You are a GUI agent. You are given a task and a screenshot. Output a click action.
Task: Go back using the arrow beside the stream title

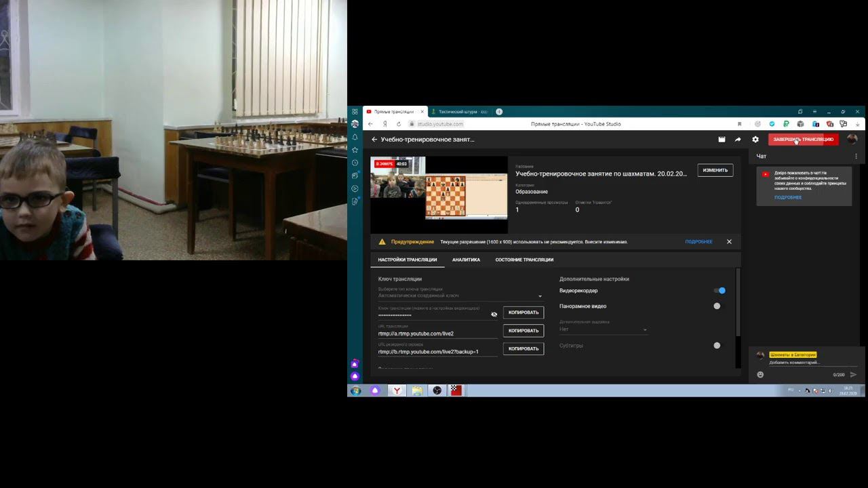(374, 140)
